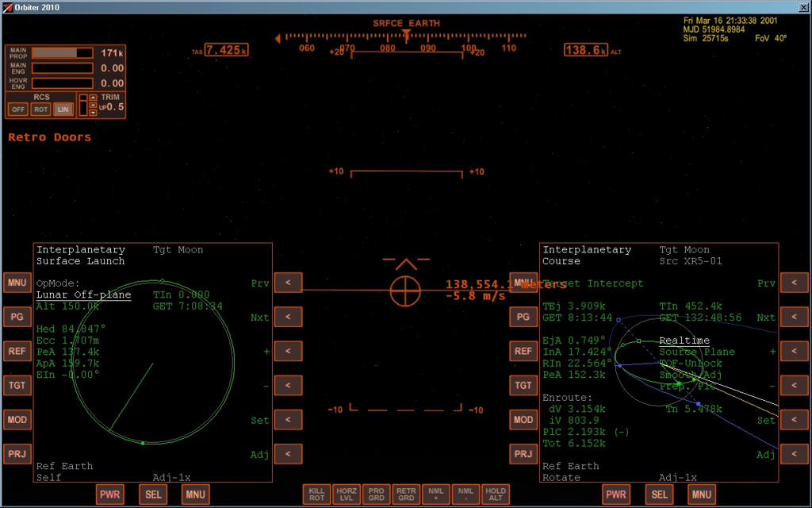Set RCS mode to OFF
812x508 pixels.
coord(18,110)
